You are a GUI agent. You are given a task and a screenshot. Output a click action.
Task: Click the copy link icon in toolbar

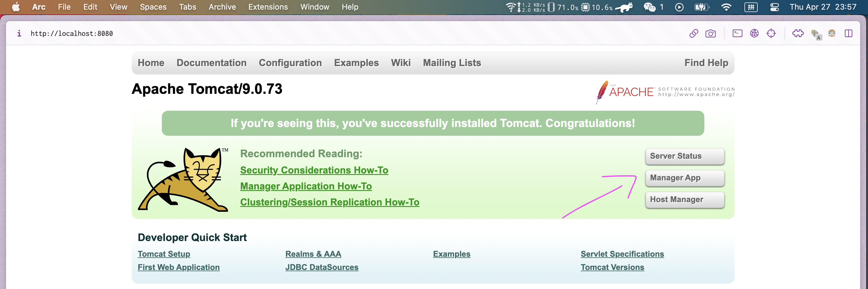coord(693,33)
